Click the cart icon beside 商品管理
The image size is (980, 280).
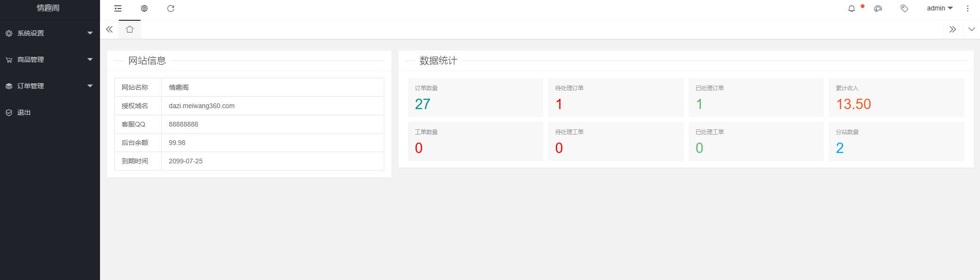tap(9, 60)
